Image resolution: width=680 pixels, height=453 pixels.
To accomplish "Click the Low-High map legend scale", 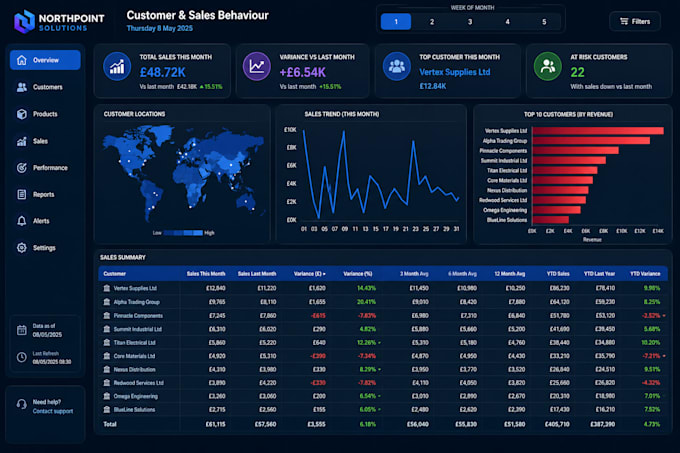I will [183, 233].
